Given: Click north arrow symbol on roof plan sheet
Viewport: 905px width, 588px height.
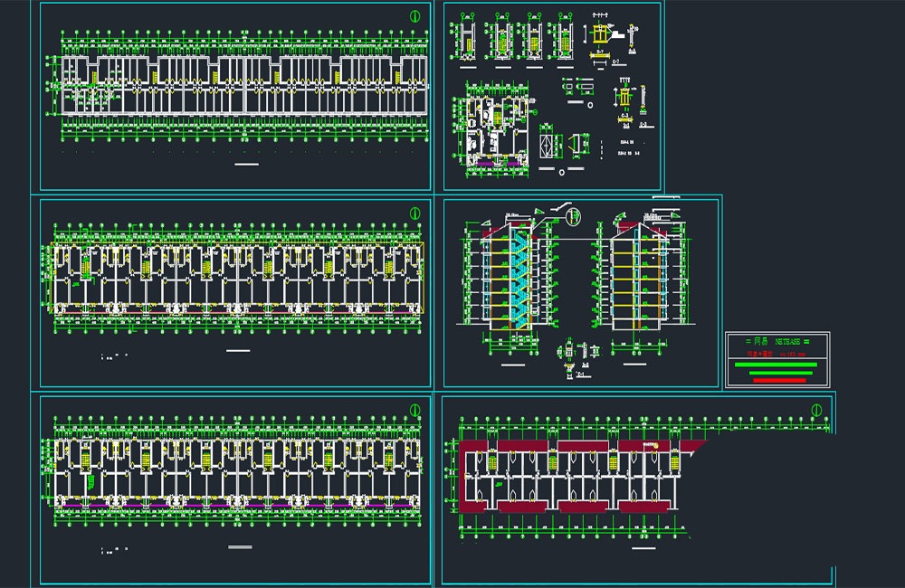Looking at the screenshot, I should point(816,410).
